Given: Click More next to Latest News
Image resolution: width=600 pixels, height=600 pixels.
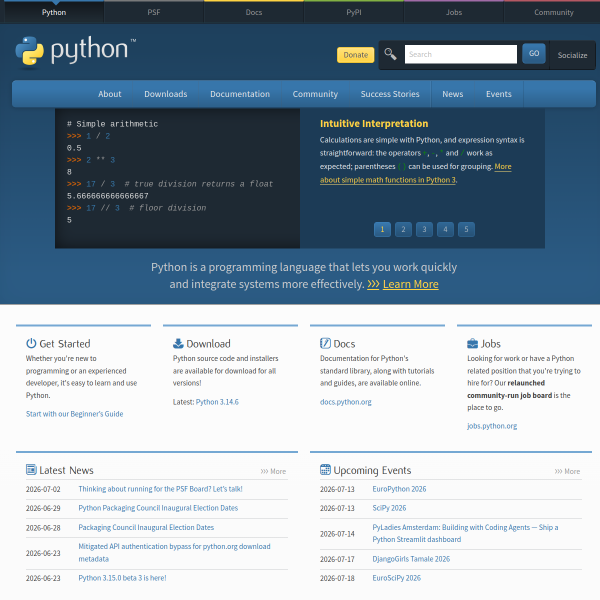Looking at the screenshot, I should [273, 471].
